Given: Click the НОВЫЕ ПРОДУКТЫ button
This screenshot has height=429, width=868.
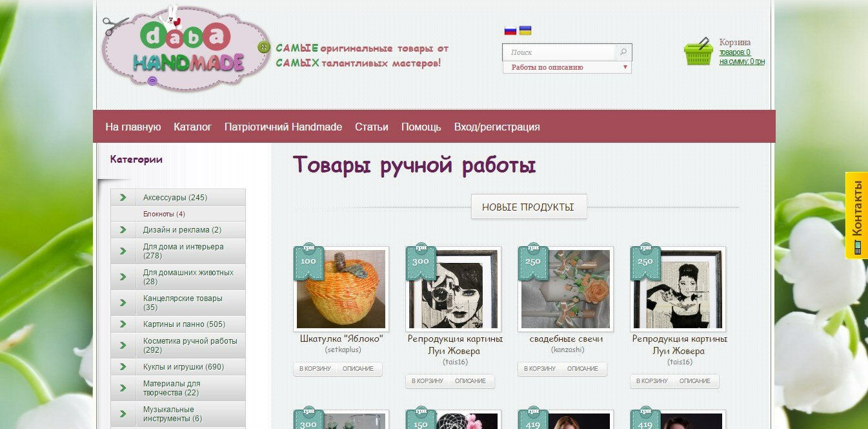Looking at the screenshot, I should [x=529, y=207].
